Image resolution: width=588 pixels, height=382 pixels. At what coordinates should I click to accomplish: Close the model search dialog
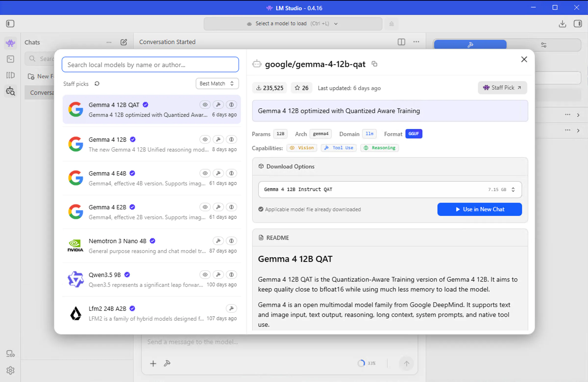click(524, 59)
